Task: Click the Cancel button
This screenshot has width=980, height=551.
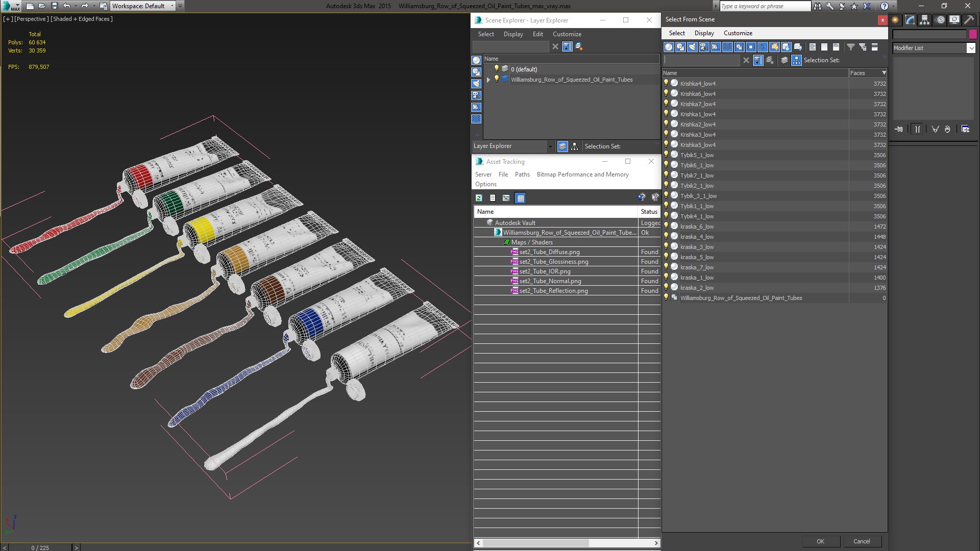Action: (862, 541)
